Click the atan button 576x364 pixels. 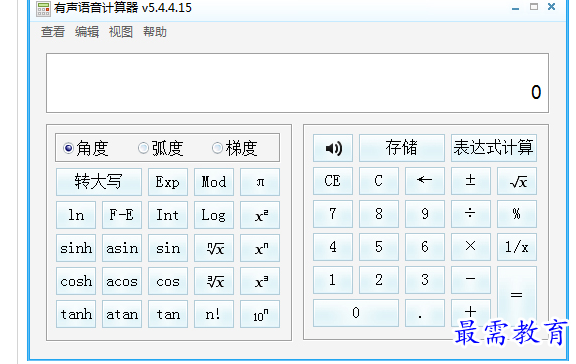pyautogui.click(x=122, y=314)
